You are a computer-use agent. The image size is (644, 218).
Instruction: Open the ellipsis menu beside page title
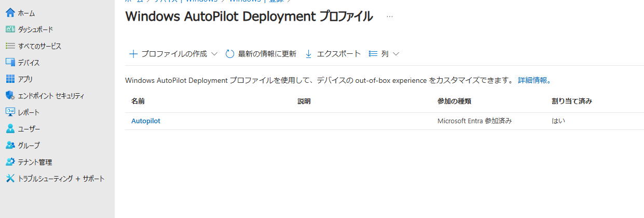point(390,17)
